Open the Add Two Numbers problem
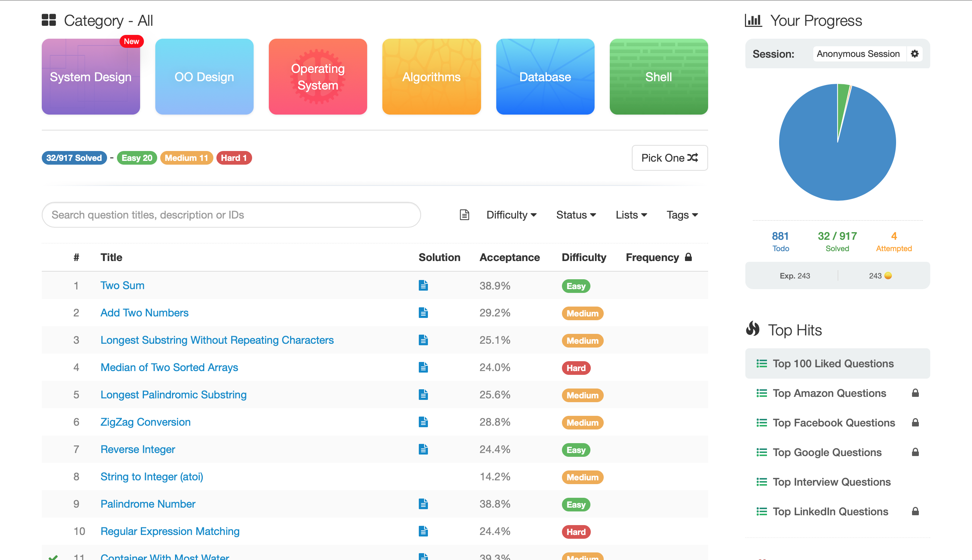The image size is (972, 560). pyautogui.click(x=144, y=313)
